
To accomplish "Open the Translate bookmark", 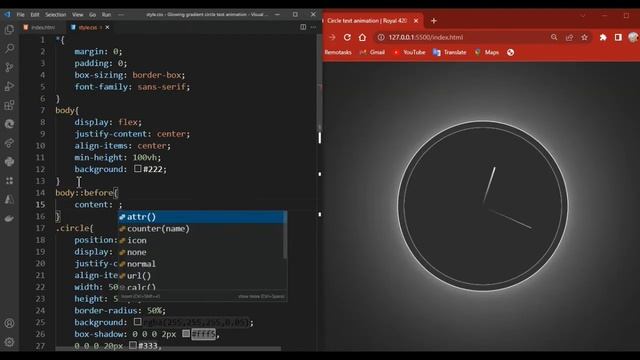I will click(x=449, y=52).
